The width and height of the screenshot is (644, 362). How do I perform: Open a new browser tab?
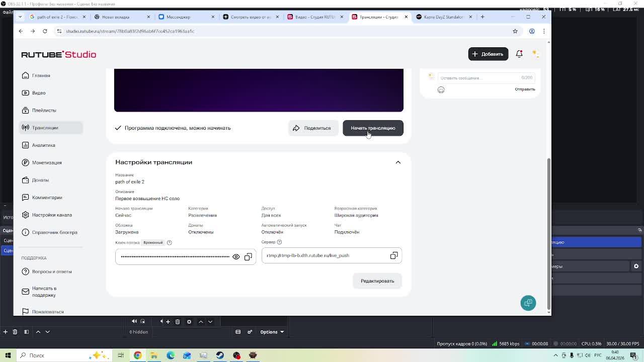482,17
